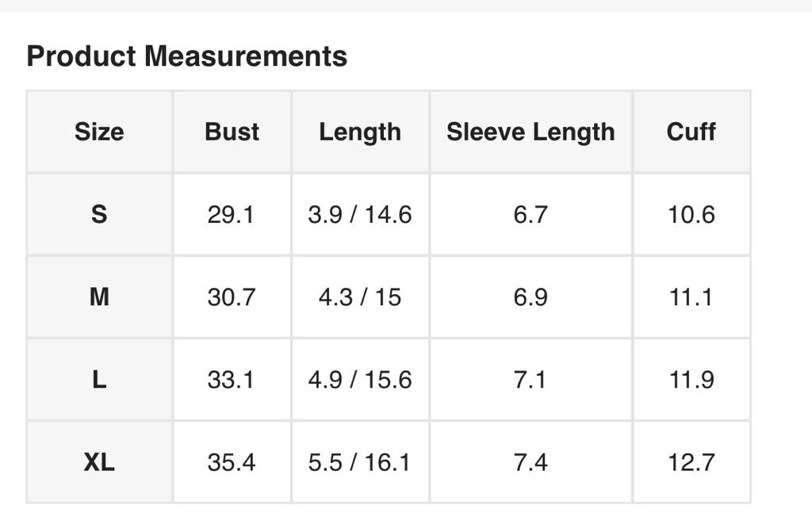The width and height of the screenshot is (812, 513).
Task: Click the Product Measurements heading
Action: point(187,56)
